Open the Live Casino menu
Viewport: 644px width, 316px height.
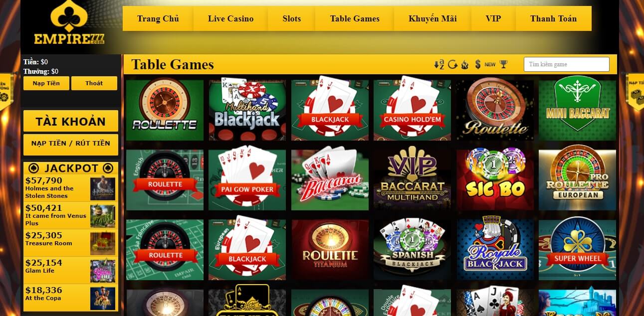(230, 18)
